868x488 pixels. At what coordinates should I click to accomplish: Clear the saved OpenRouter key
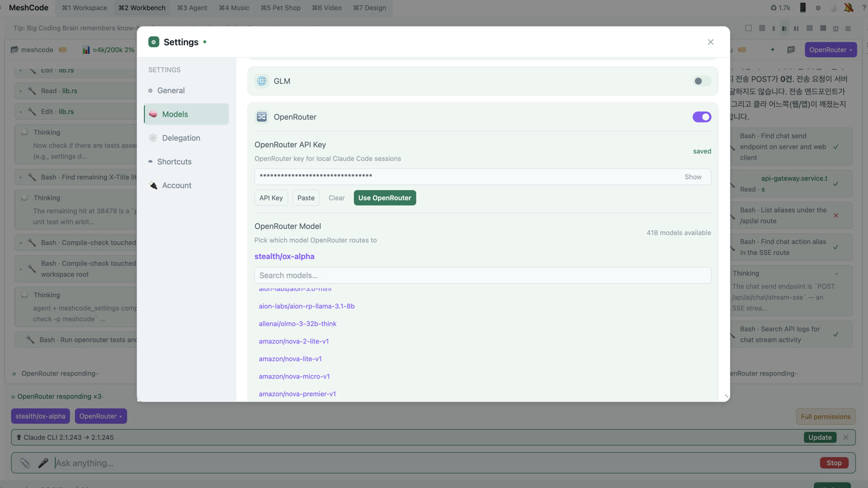point(336,198)
